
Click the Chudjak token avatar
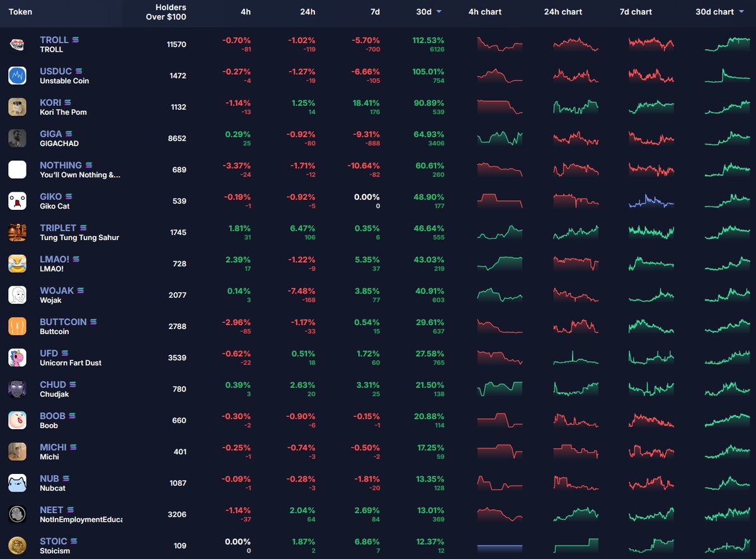(17, 389)
